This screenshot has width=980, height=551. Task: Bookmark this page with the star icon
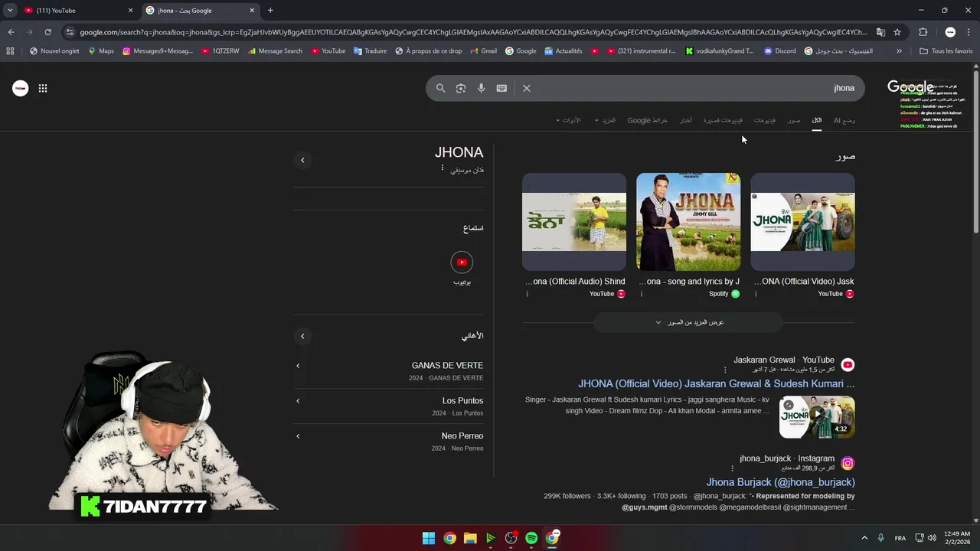click(x=897, y=32)
